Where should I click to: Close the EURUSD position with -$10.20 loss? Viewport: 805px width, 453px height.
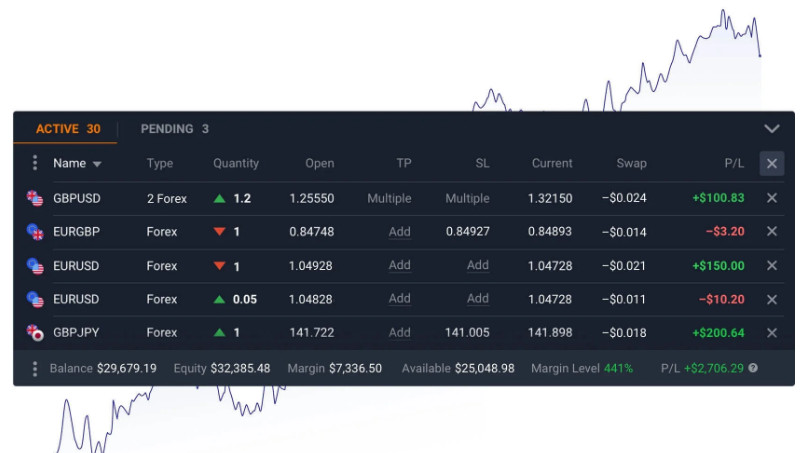(x=772, y=299)
